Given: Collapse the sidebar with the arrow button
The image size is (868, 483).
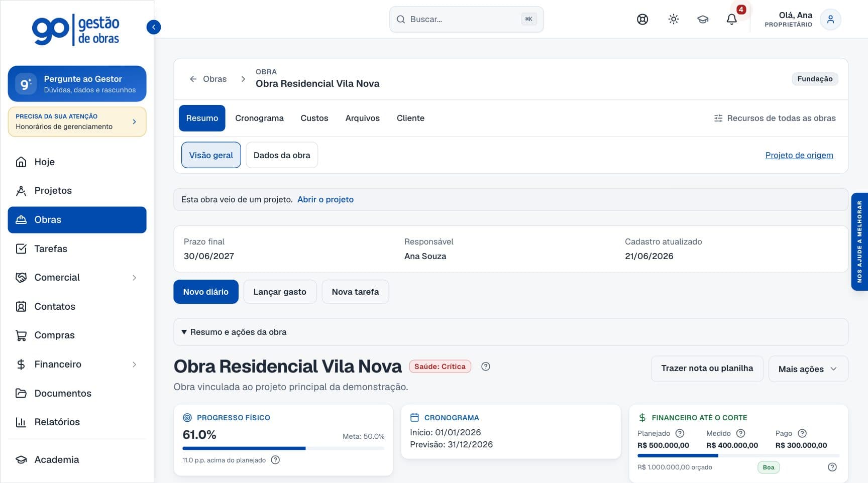Looking at the screenshot, I should (x=154, y=27).
